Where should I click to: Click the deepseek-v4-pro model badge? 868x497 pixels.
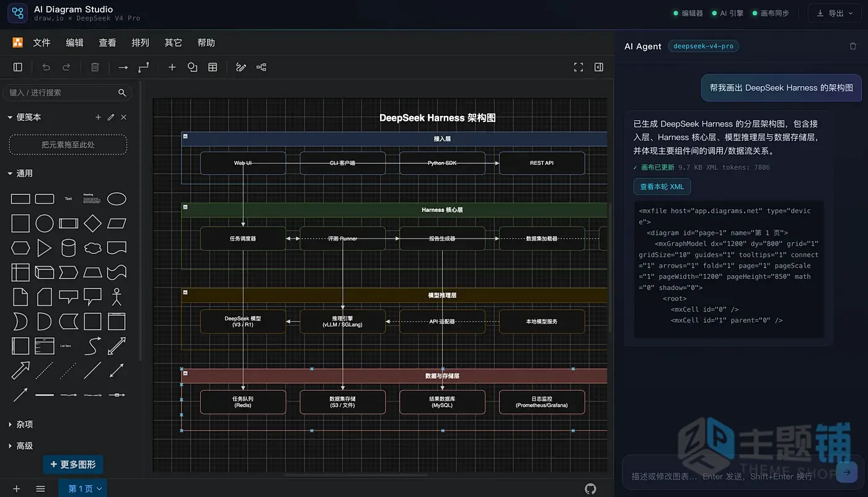704,46
